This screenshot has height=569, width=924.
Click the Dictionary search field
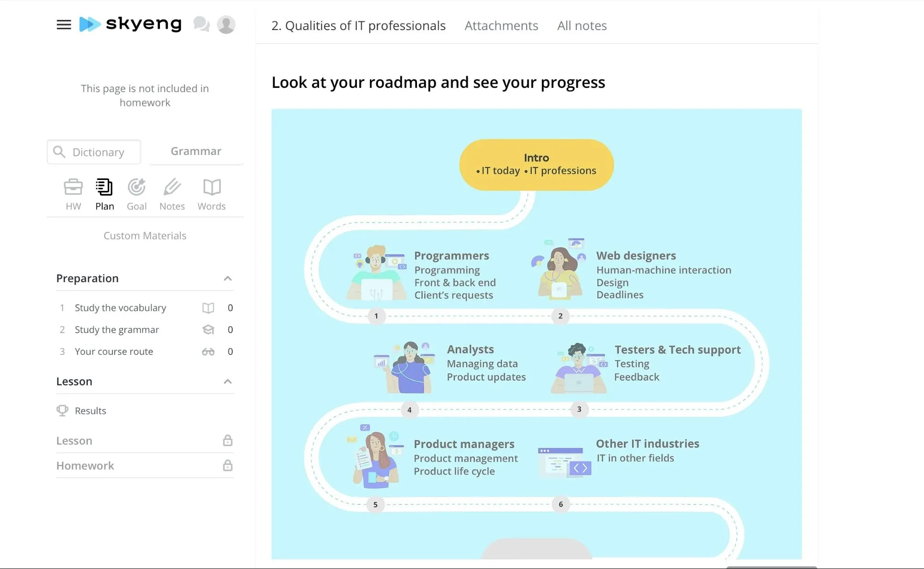pos(93,151)
